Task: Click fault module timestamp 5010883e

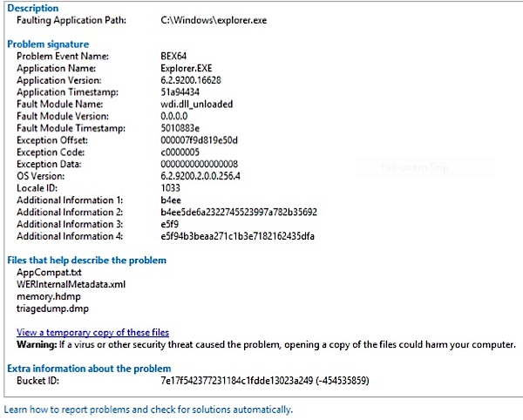Action: (x=180, y=128)
